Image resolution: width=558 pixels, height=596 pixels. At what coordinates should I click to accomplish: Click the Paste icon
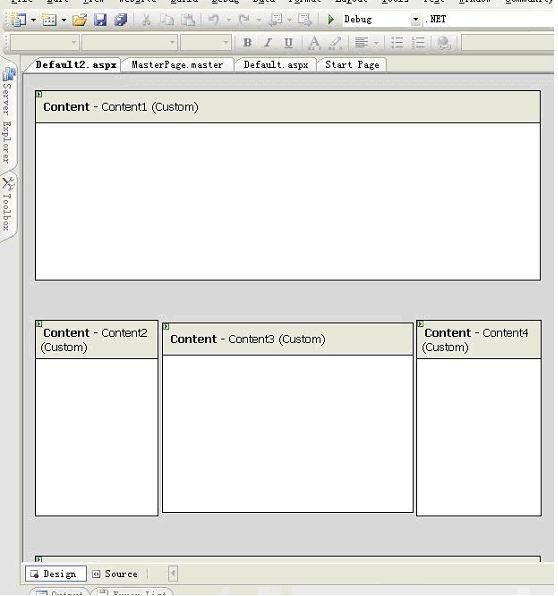point(188,19)
